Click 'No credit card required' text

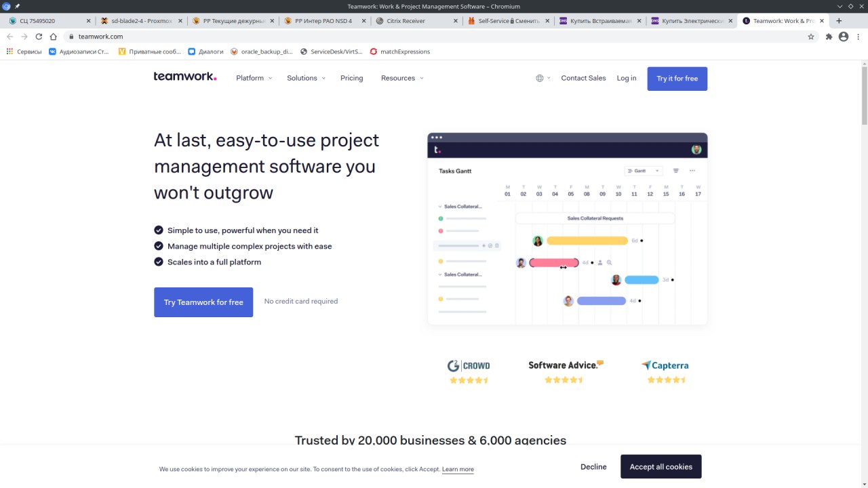(301, 302)
